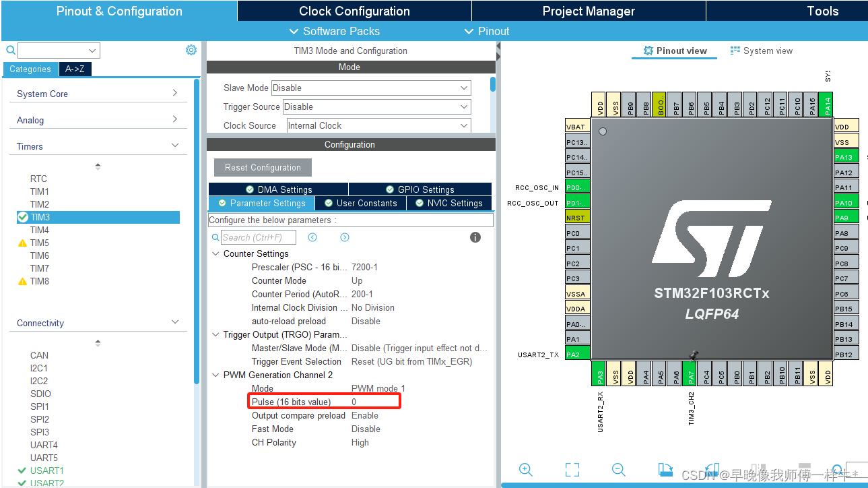Select the VSSA pin on the chip
The height and width of the screenshot is (488, 868).
[x=577, y=293]
